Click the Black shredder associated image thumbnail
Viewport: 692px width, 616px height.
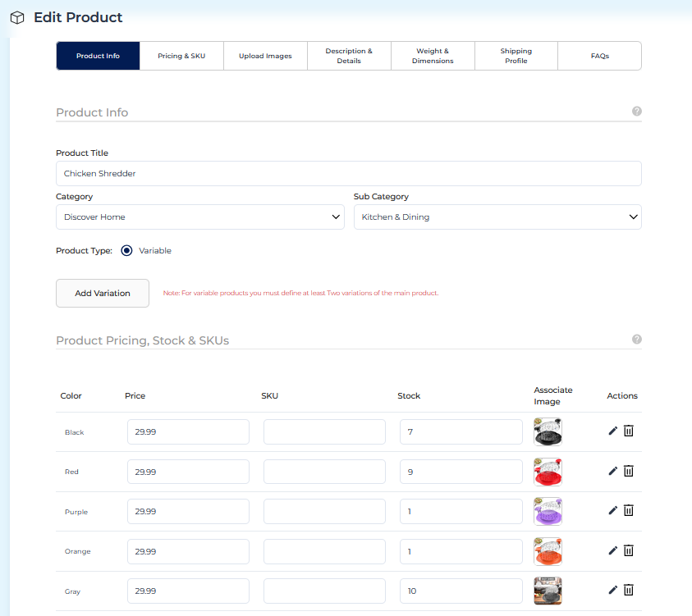tap(548, 431)
